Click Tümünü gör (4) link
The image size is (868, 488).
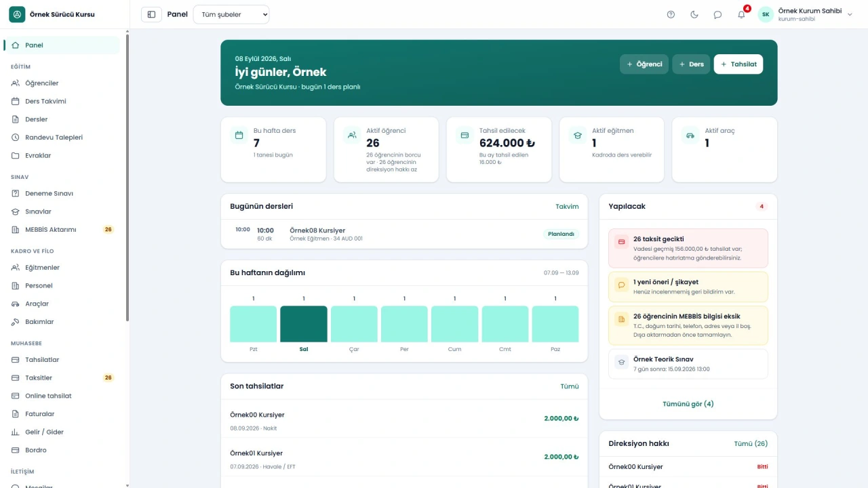688,404
